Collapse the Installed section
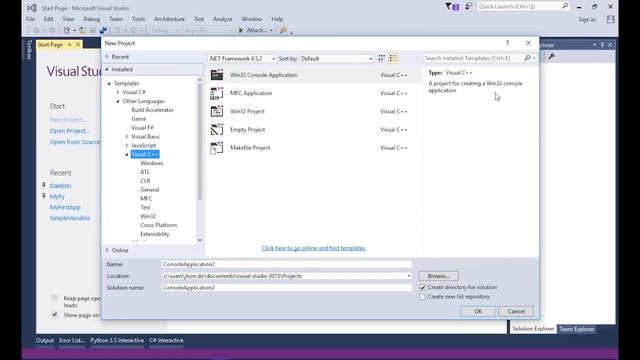This screenshot has height=360, width=640. (x=107, y=69)
